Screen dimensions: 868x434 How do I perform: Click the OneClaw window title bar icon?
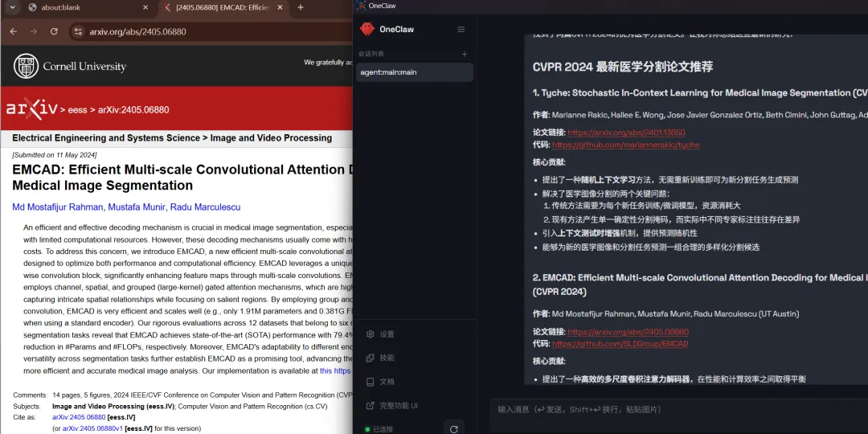pos(362,6)
